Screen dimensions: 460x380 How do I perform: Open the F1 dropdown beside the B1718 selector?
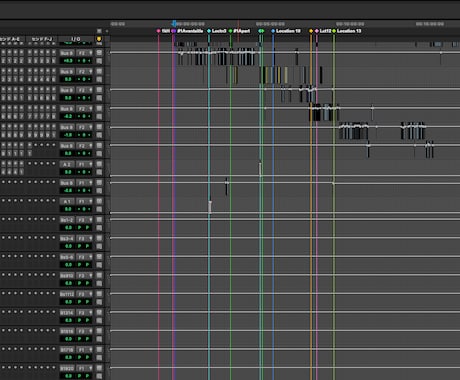[85, 350]
